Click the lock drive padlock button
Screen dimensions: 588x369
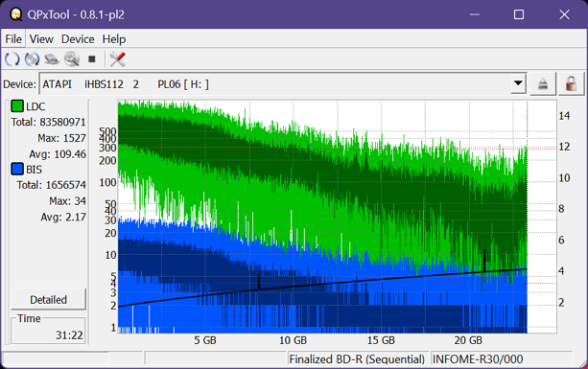click(571, 84)
